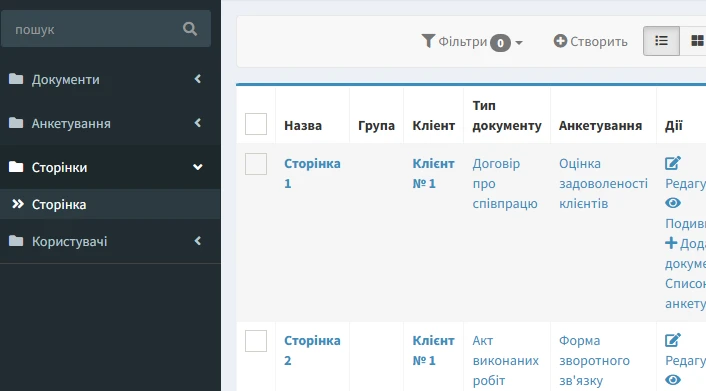This screenshot has width=706, height=391.
Task: Open Оцінка задоволеності клієнтів link
Action: 603,183
